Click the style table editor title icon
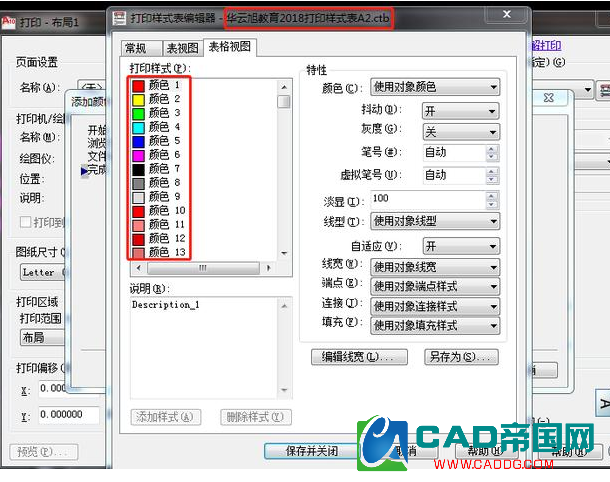Image resolution: width=610 pixels, height=482 pixels. (119, 18)
